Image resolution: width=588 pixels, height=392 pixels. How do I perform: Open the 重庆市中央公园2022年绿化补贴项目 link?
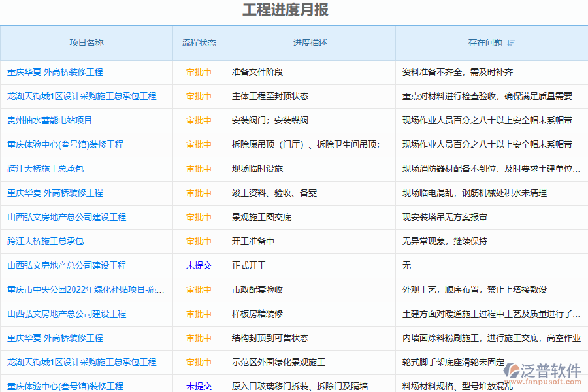[86, 289]
